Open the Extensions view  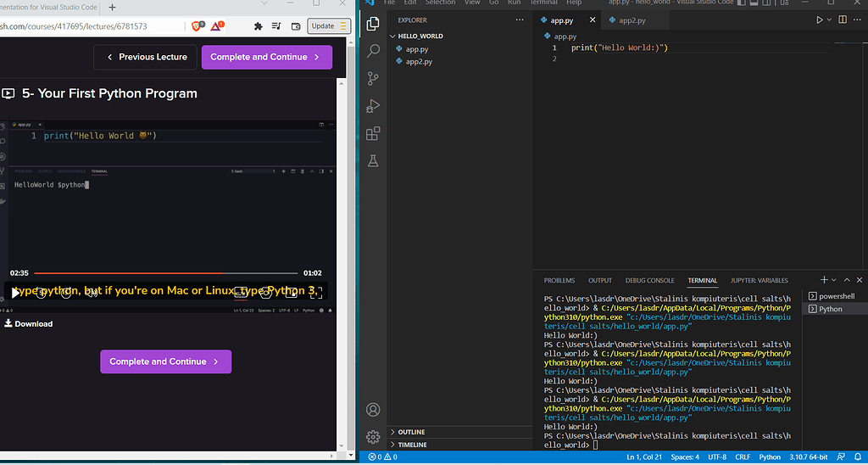(373, 134)
